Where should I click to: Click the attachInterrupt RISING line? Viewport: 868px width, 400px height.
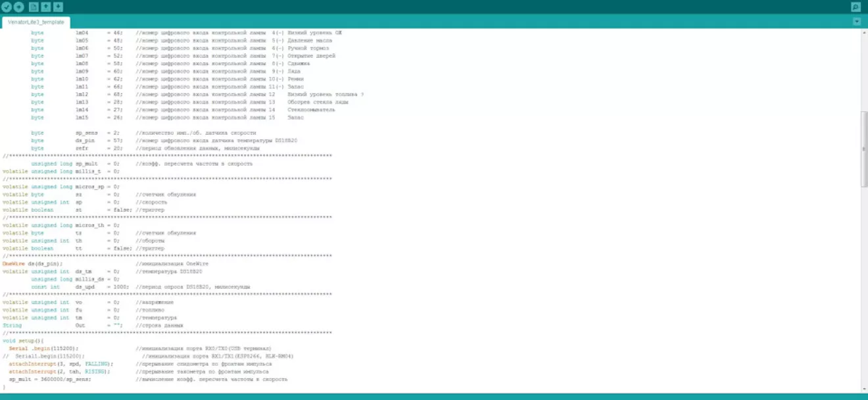click(58, 372)
